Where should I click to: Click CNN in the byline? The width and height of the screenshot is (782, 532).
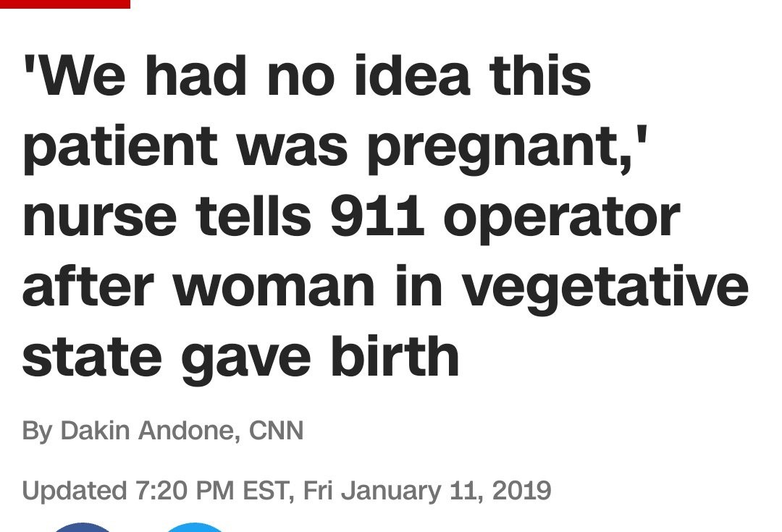click(x=276, y=430)
